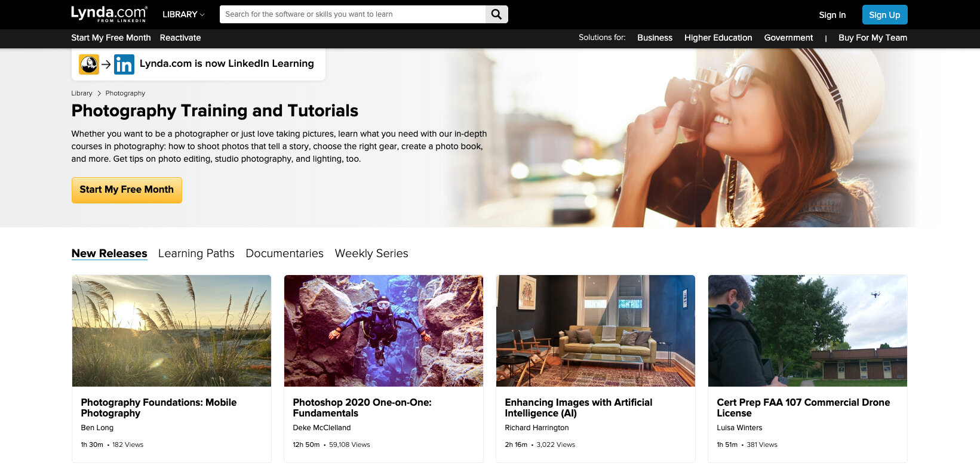980x466 pixels.
Task: Click Buy For My Team link
Action: click(x=873, y=38)
